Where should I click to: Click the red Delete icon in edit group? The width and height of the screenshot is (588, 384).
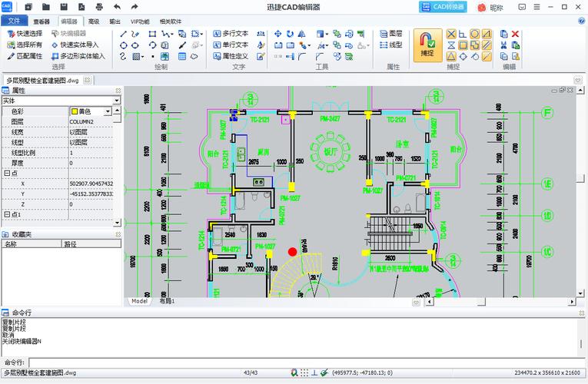(x=515, y=34)
